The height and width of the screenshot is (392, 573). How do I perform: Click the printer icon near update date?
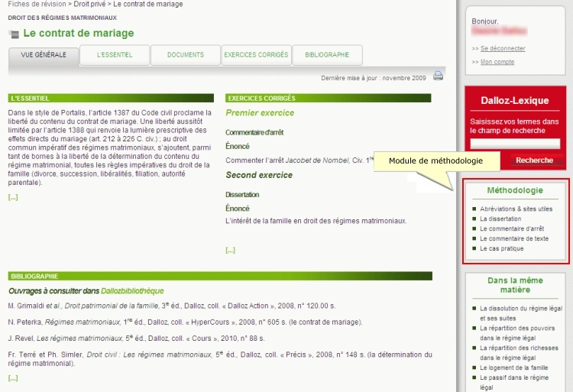[x=438, y=76]
